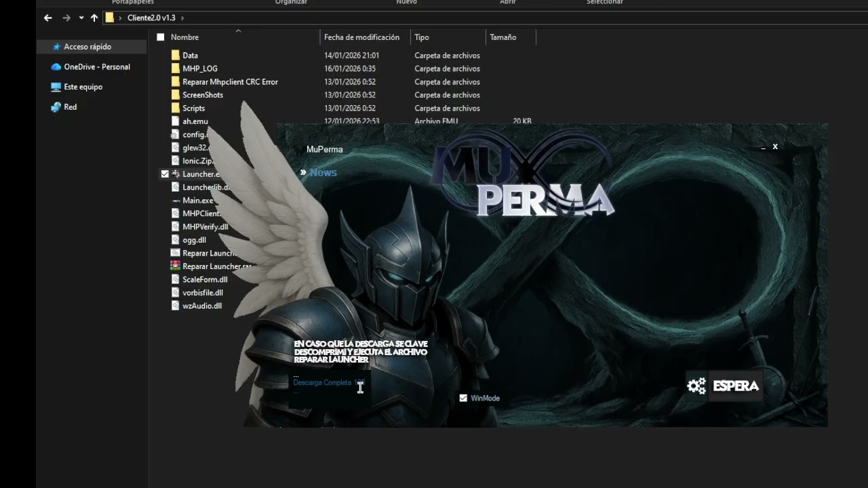Image resolution: width=868 pixels, height=488 pixels.
Task: Select the Ionic.Zip file icon
Action: tap(176, 161)
